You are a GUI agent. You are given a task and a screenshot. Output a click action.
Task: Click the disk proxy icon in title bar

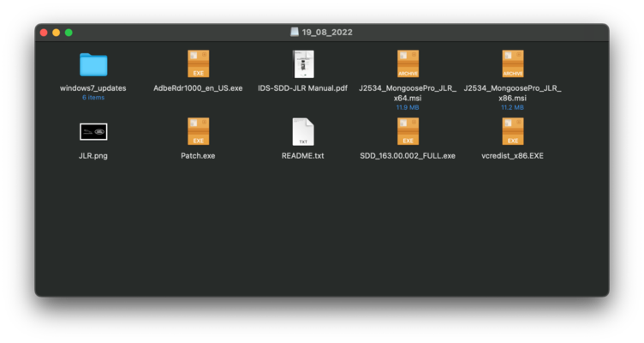point(295,32)
